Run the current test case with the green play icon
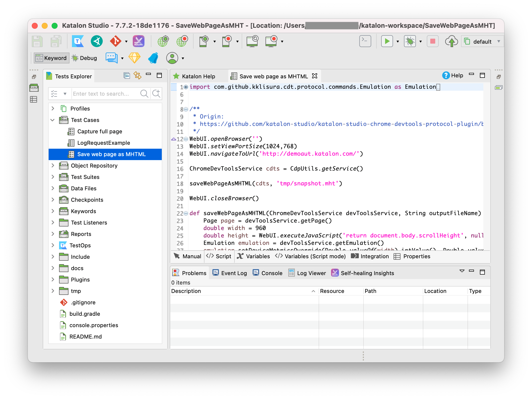 coord(387,41)
